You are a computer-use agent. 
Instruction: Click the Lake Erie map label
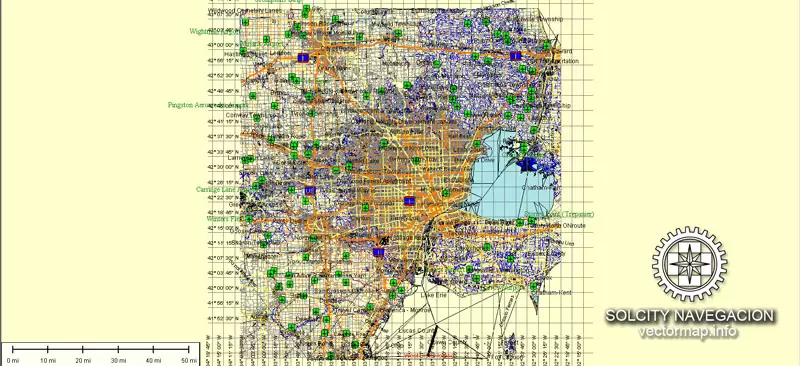[x=433, y=295]
